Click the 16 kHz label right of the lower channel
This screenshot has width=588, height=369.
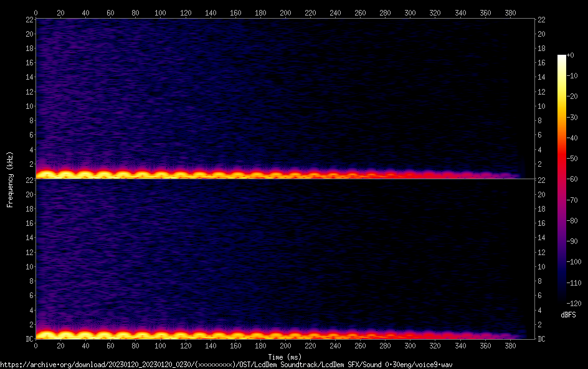(542, 223)
